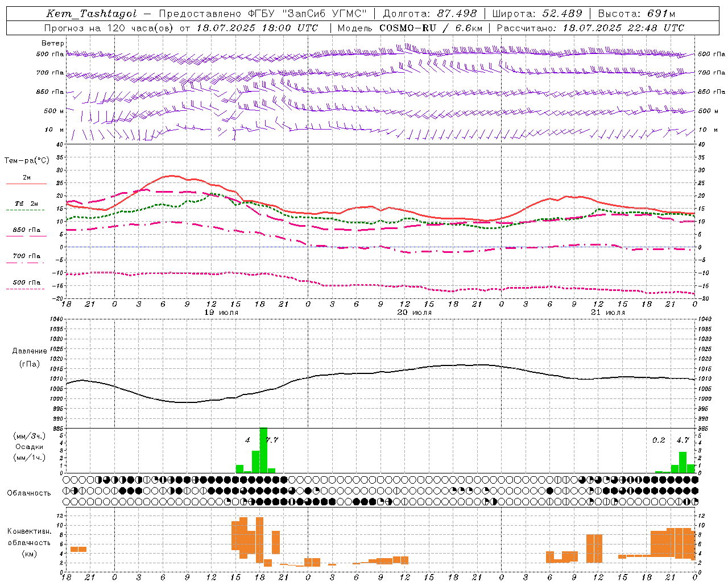Viewport: 728px width, 582px height.
Task: Click the date label 19 июля
Action: (x=221, y=313)
